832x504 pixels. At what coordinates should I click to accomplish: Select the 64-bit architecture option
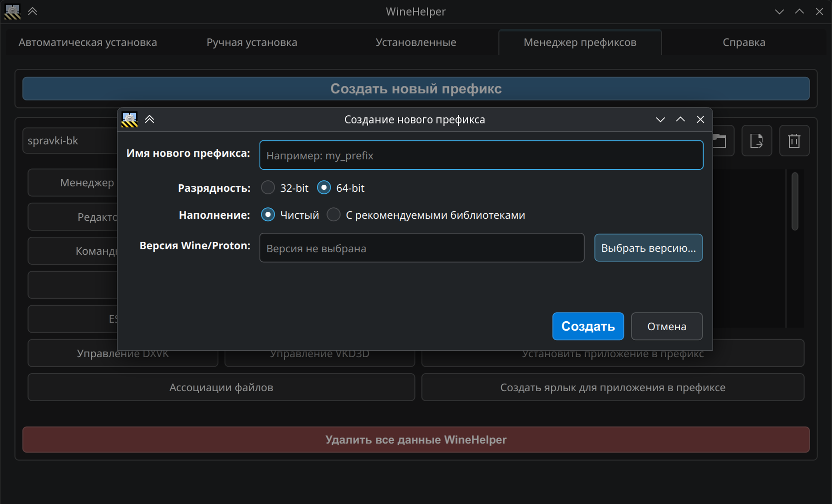point(324,188)
